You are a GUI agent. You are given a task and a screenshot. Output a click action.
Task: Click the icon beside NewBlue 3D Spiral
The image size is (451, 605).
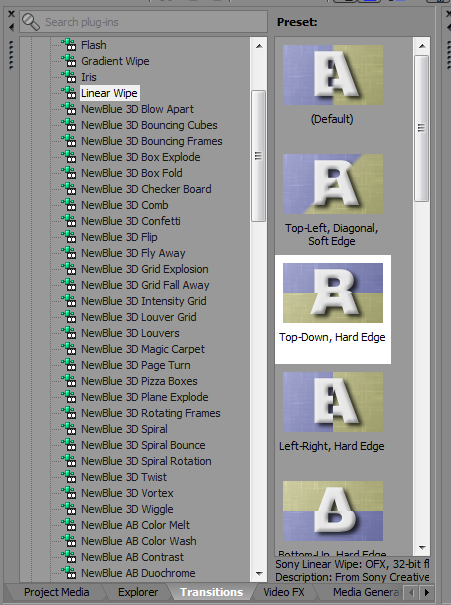69,429
